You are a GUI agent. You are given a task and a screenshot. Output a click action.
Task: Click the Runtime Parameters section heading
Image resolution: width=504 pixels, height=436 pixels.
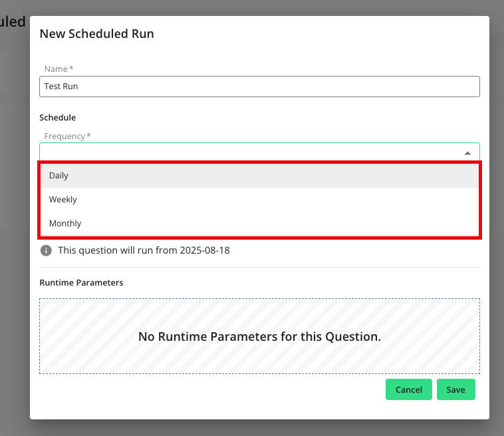(81, 282)
